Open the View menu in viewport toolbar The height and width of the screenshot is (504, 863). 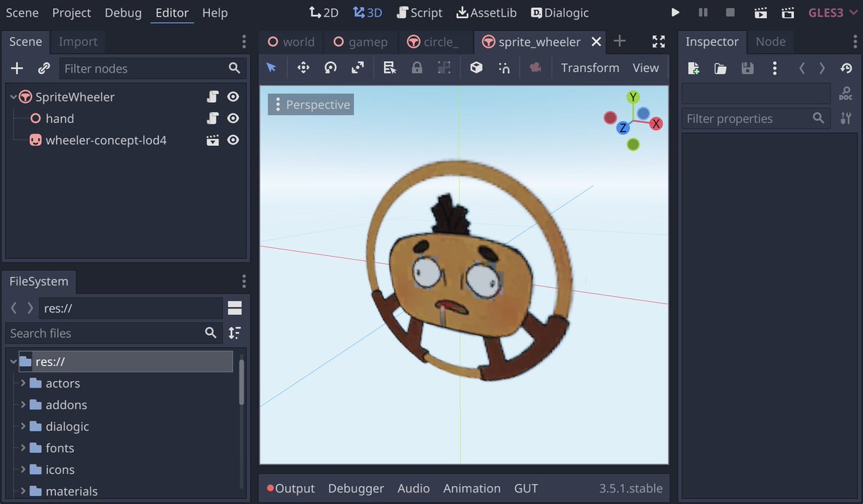point(645,68)
